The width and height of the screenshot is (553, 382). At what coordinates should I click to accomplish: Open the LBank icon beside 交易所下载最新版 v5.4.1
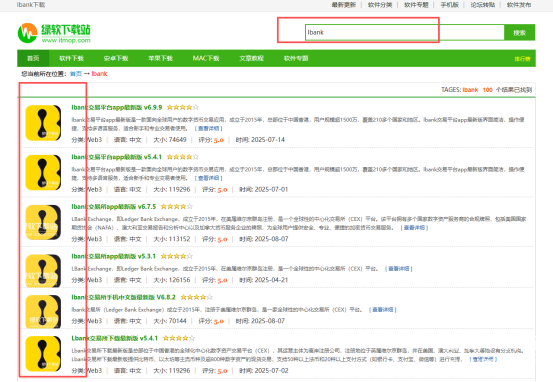tap(43, 353)
